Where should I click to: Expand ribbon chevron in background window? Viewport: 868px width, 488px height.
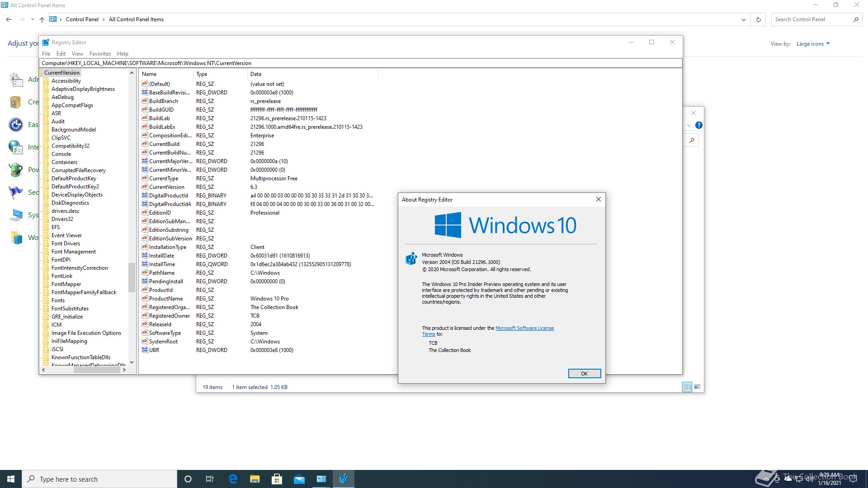[689, 125]
